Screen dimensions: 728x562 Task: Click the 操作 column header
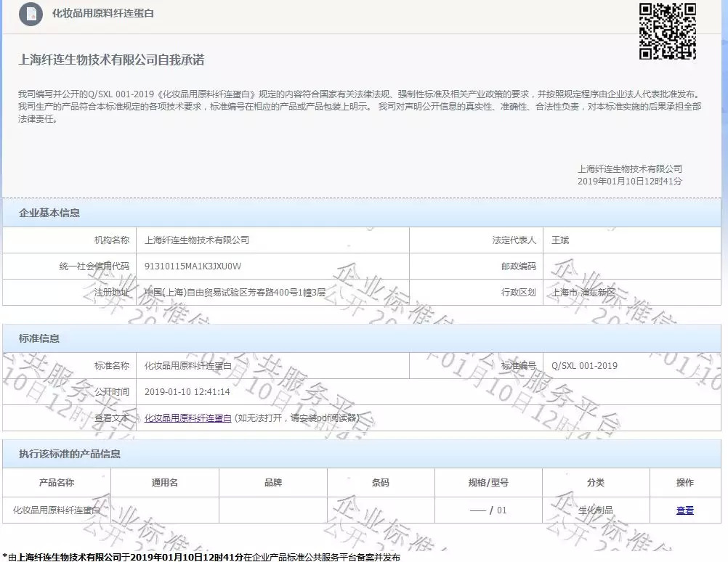(x=685, y=483)
